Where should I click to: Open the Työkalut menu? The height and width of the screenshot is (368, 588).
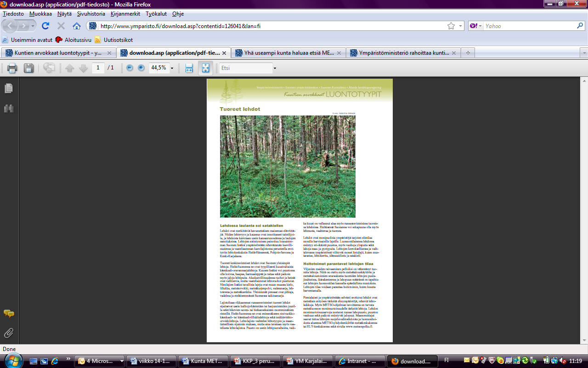pos(156,14)
